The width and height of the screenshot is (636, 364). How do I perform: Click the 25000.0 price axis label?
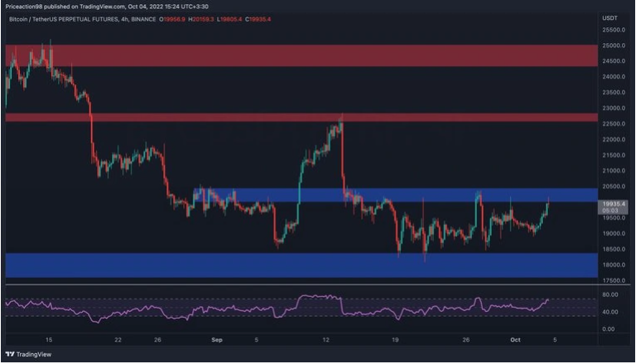click(x=614, y=45)
